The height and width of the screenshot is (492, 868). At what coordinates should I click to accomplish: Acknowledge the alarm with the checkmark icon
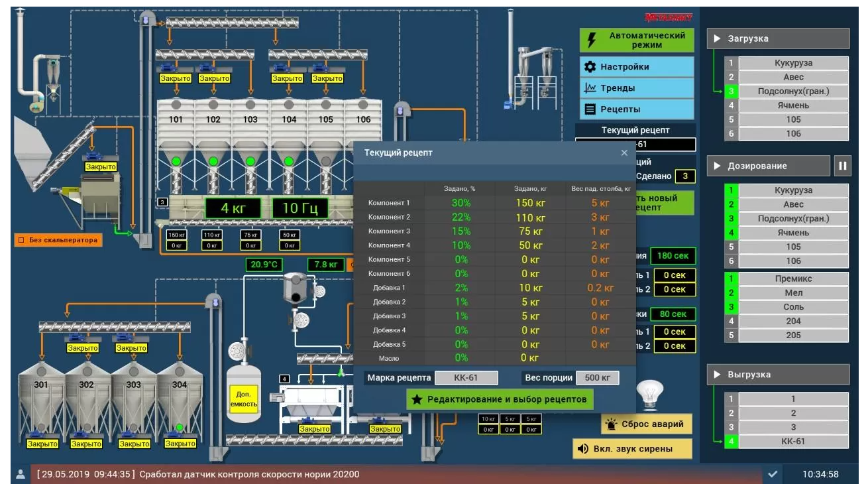[x=773, y=474]
